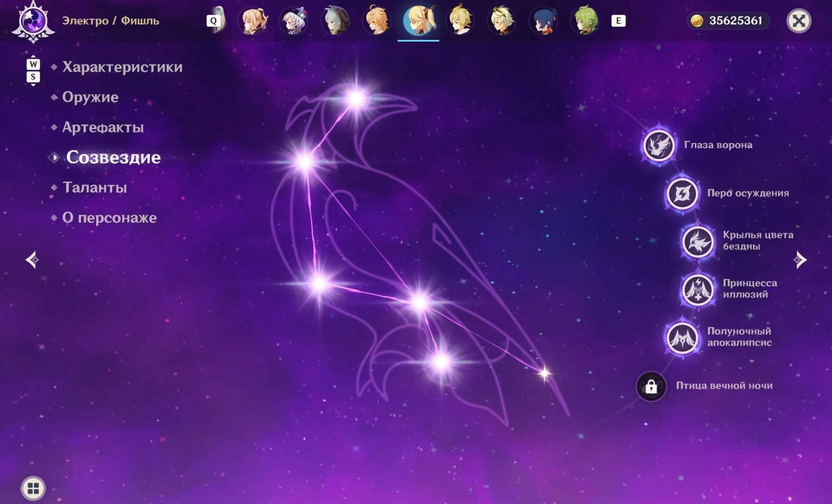
Task: Select the Принцесса иллюзий constellation icon
Action: point(698,290)
